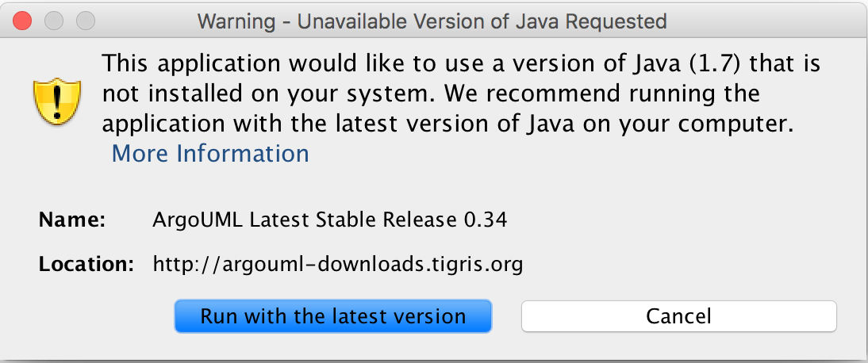Click the argouml-downloads.tigris.org location URL
The width and height of the screenshot is (868, 363).
[337, 264]
